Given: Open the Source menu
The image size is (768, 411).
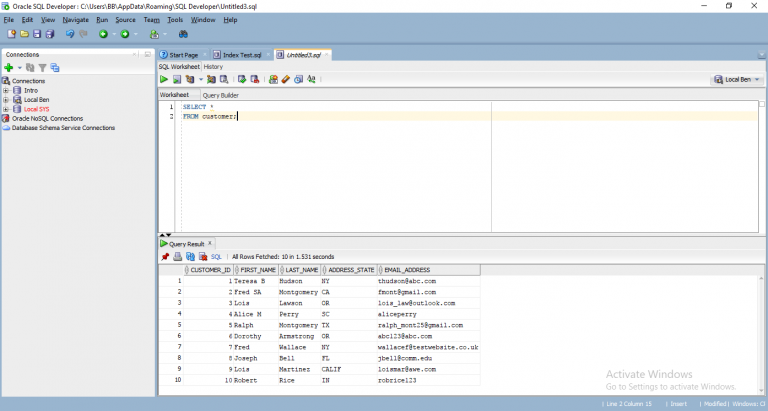Looking at the screenshot, I should pyautogui.click(x=125, y=20).
